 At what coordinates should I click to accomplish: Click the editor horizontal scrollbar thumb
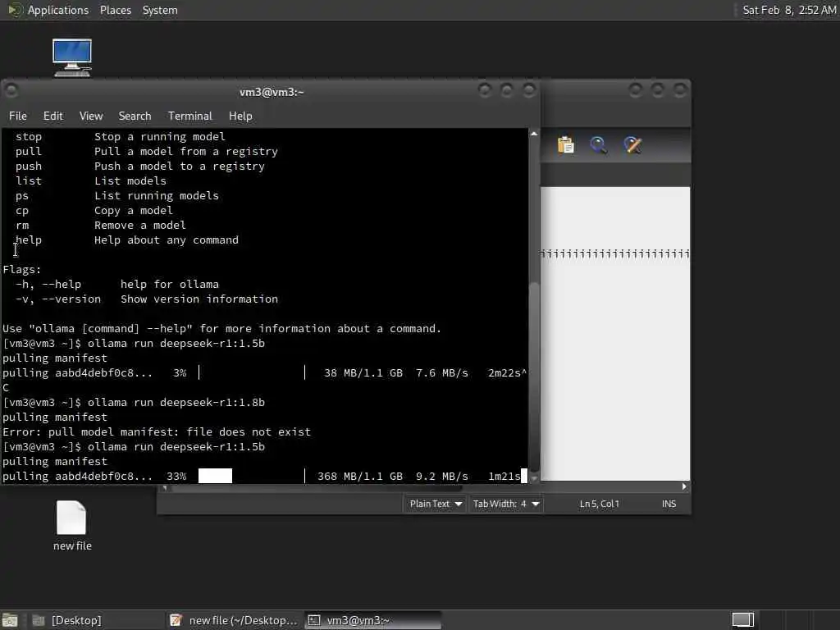click(x=316, y=487)
